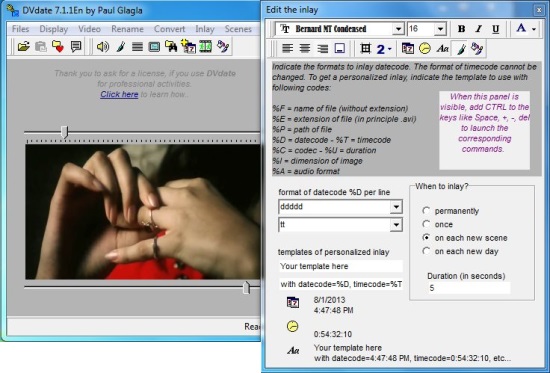Expand the font size 16 dropdown
This screenshot has height=373, width=550.
coord(440,29)
